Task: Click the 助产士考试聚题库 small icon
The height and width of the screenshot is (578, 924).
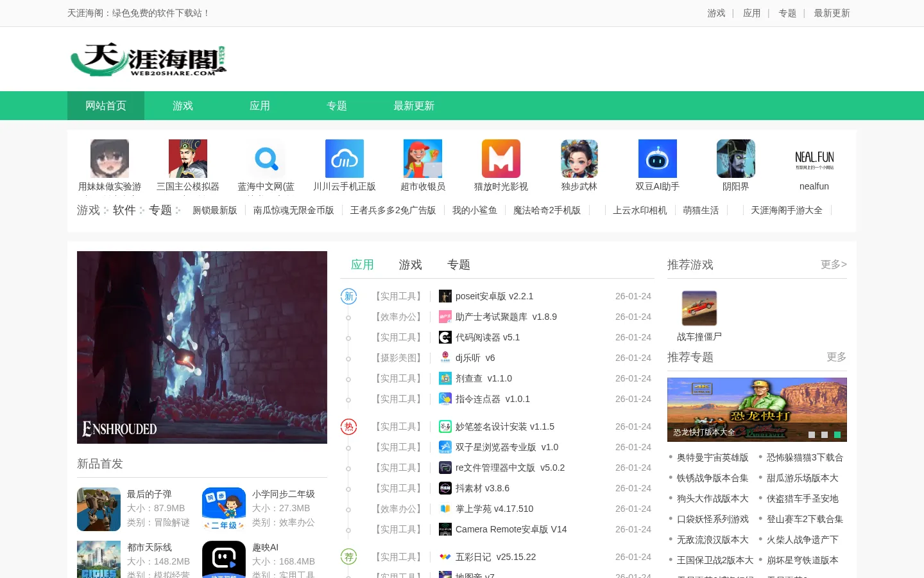Action: (x=445, y=317)
